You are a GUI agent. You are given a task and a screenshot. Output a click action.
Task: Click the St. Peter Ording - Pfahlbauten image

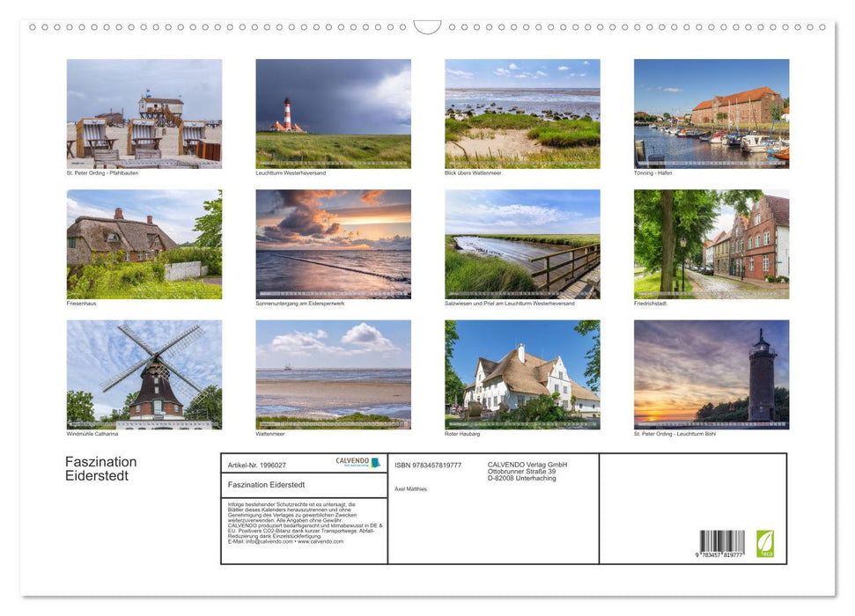pyautogui.click(x=144, y=113)
